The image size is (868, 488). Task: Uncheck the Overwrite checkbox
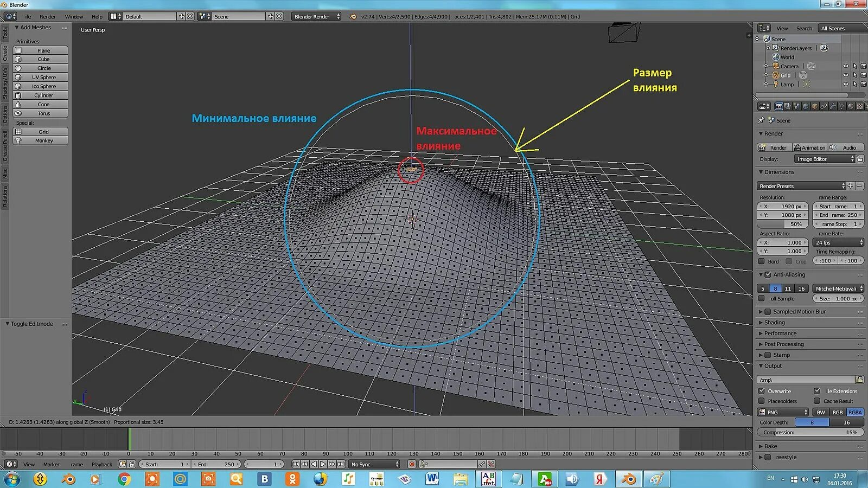[x=762, y=391]
